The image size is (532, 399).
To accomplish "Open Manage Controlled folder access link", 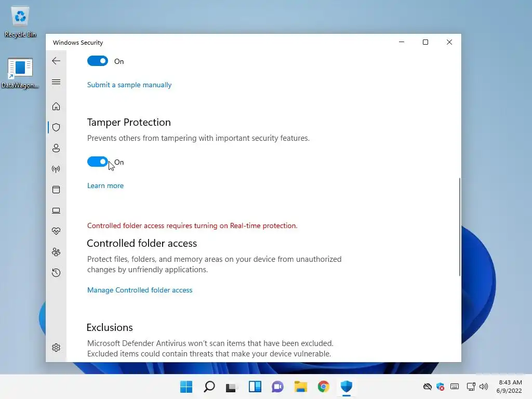I will (140, 290).
